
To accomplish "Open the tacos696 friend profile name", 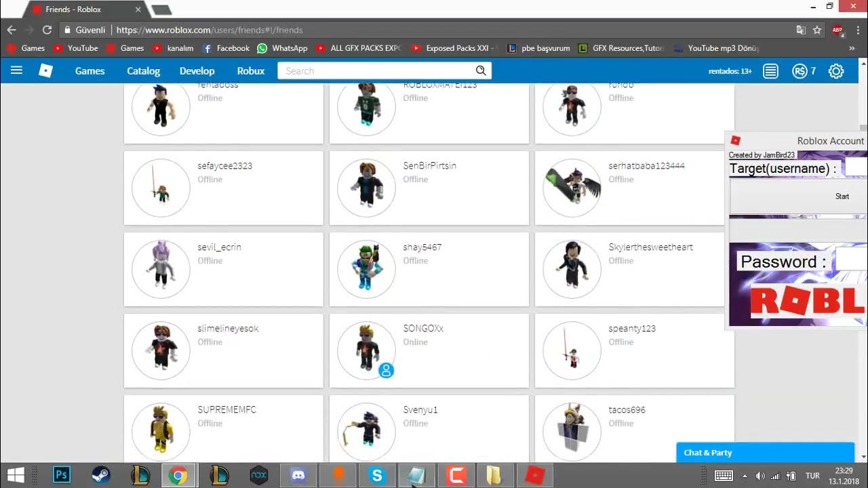I will tap(627, 410).
